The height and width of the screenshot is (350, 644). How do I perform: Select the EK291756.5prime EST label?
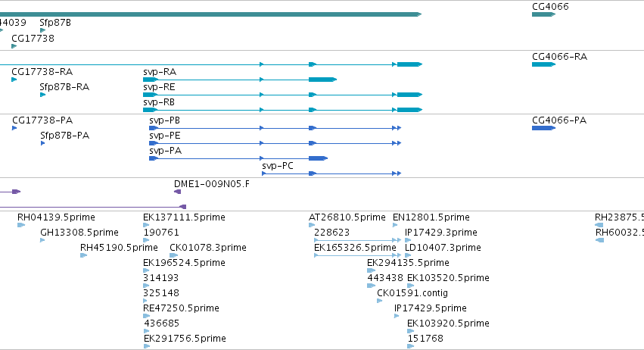click(x=185, y=339)
